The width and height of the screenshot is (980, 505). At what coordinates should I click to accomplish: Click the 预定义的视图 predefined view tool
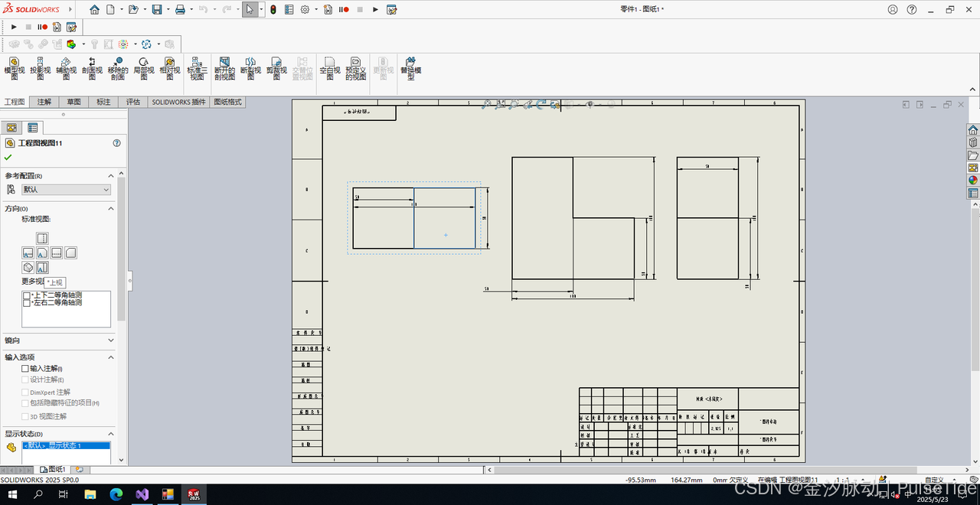[356, 68]
